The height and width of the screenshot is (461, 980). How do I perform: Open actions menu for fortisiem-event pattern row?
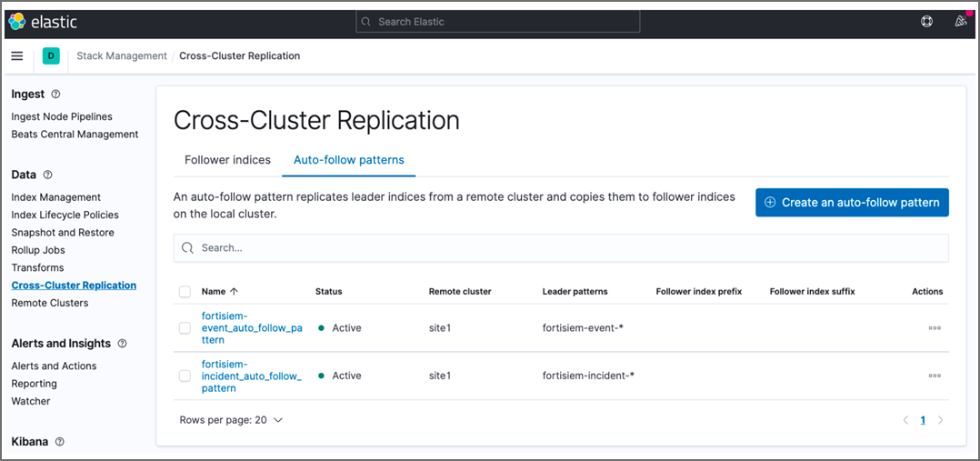point(935,328)
